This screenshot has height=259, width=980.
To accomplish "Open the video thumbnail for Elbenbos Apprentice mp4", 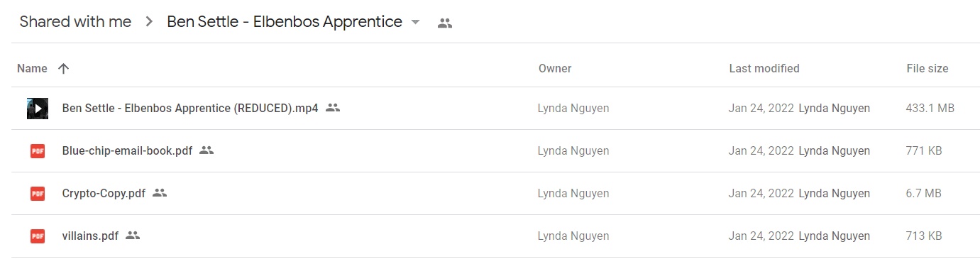I will pyautogui.click(x=38, y=109).
